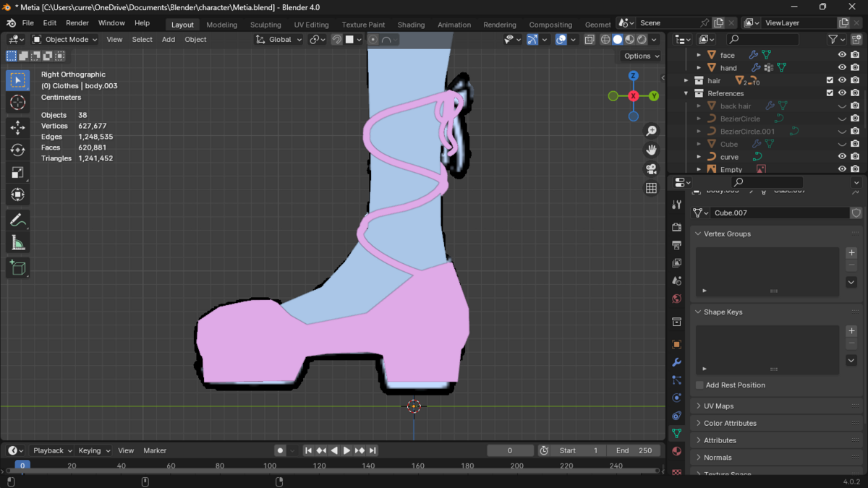Expand the Normals panel

(x=698, y=458)
